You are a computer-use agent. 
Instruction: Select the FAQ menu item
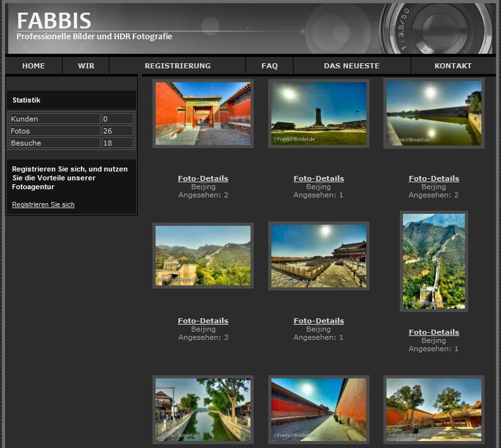(269, 66)
